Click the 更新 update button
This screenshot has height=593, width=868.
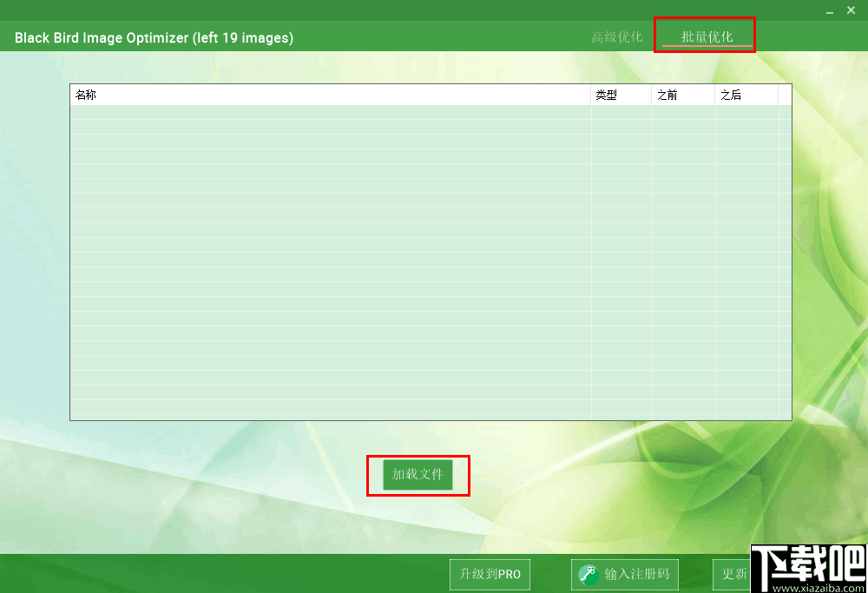coord(733,574)
